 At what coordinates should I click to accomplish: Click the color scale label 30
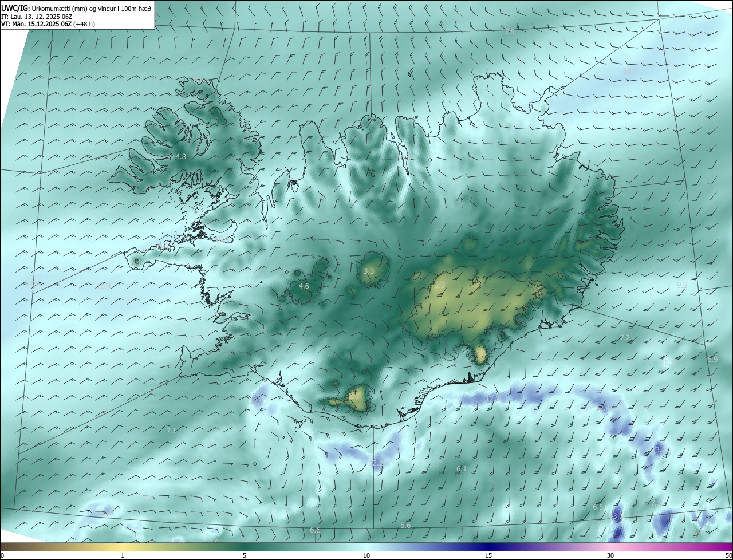click(610, 555)
